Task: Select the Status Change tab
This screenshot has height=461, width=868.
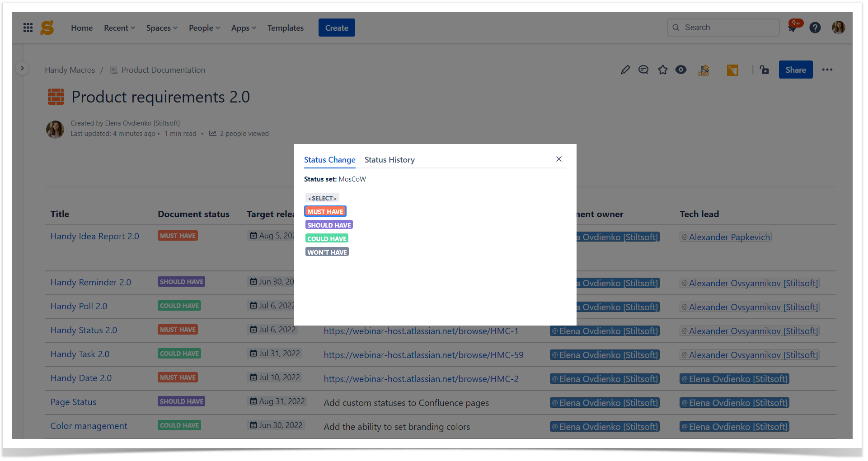Action: (330, 160)
